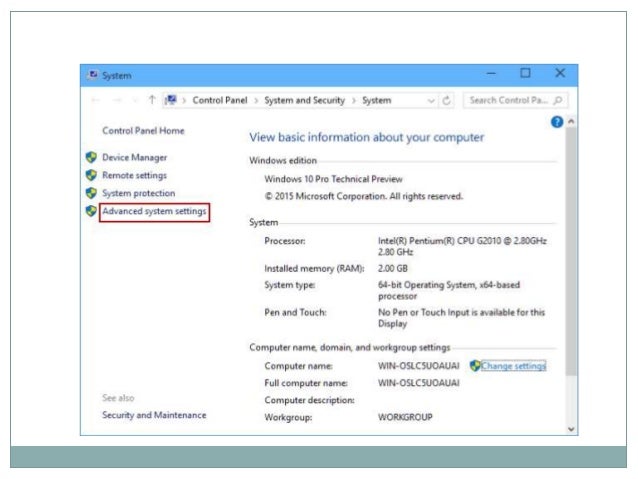Click Change settings link
638x479 pixels.
[x=513, y=366]
